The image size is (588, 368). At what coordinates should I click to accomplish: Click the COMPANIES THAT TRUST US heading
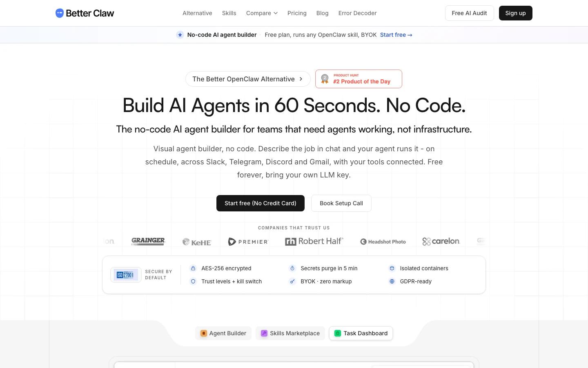pos(294,228)
